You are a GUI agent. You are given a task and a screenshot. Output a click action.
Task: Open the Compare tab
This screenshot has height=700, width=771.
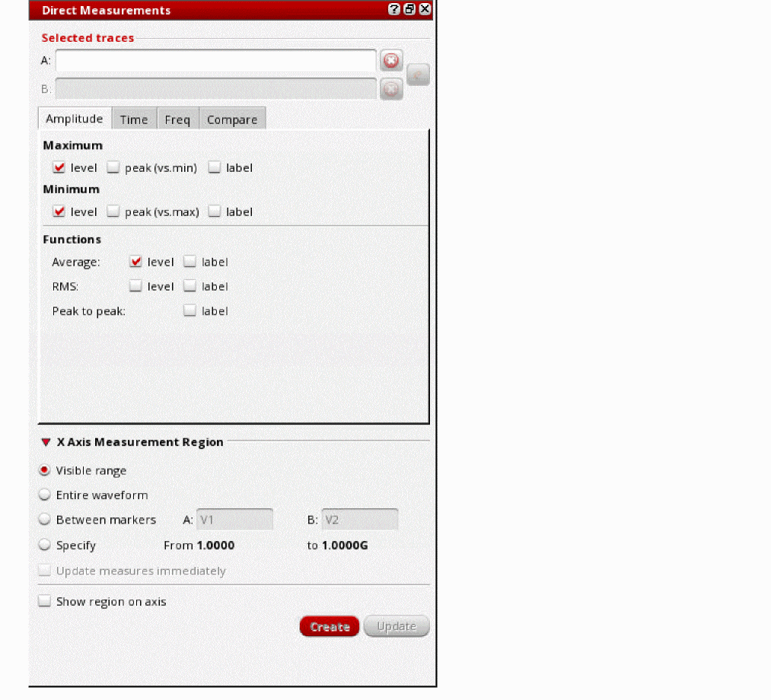point(232,119)
